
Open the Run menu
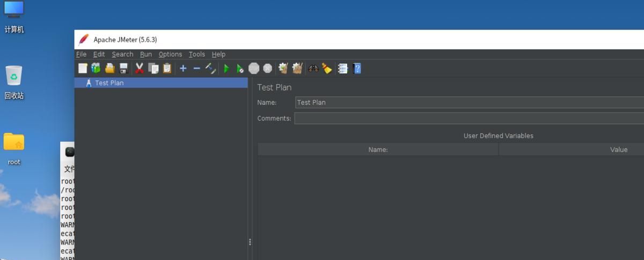(x=146, y=54)
